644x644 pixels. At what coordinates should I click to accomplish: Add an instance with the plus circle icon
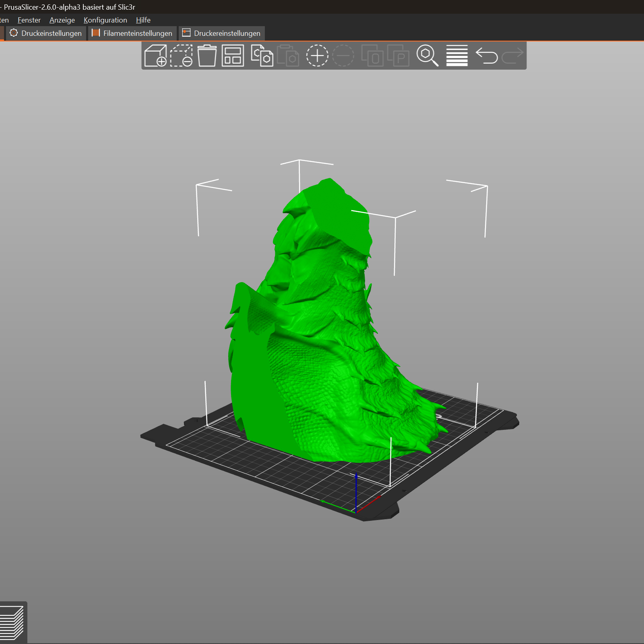[317, 56]
